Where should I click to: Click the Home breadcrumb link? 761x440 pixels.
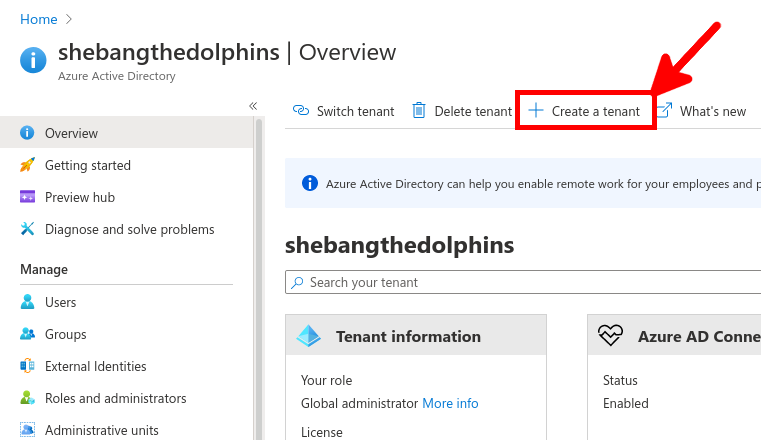pyautogui.click(x=39, y=19)
